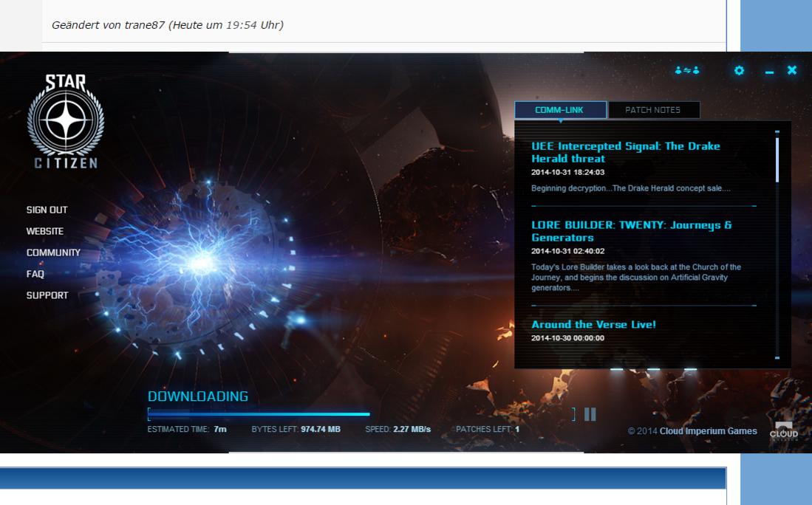Viewport: 812px width, 505px height.
Task: Click the 2014-10-30 00:00:00 timestamp
Action: click(567, 338)
